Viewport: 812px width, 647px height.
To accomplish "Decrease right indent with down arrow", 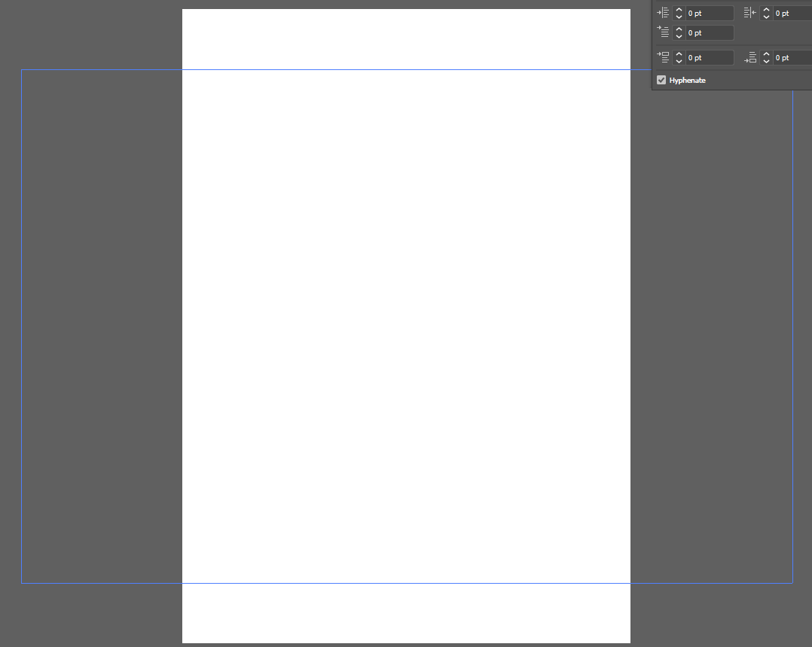I will pyautogui.click(x=766, y=17).
